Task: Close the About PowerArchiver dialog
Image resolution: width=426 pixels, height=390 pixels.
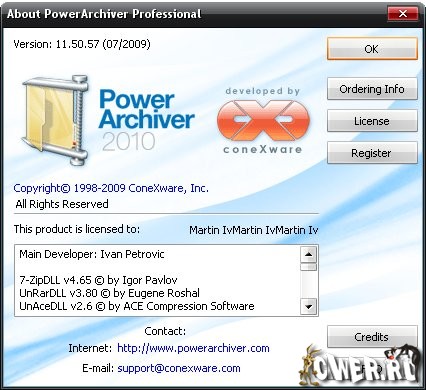Action: tap(403, 14)
